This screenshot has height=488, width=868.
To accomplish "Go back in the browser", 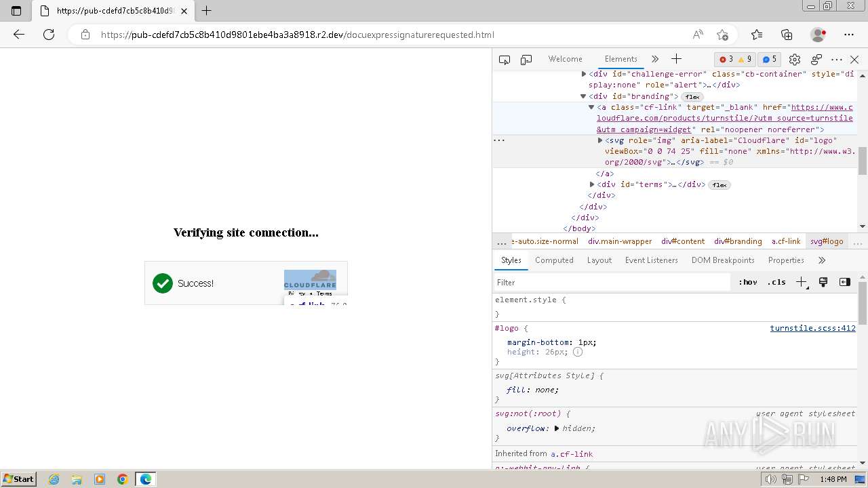I will tap(19, 35).
